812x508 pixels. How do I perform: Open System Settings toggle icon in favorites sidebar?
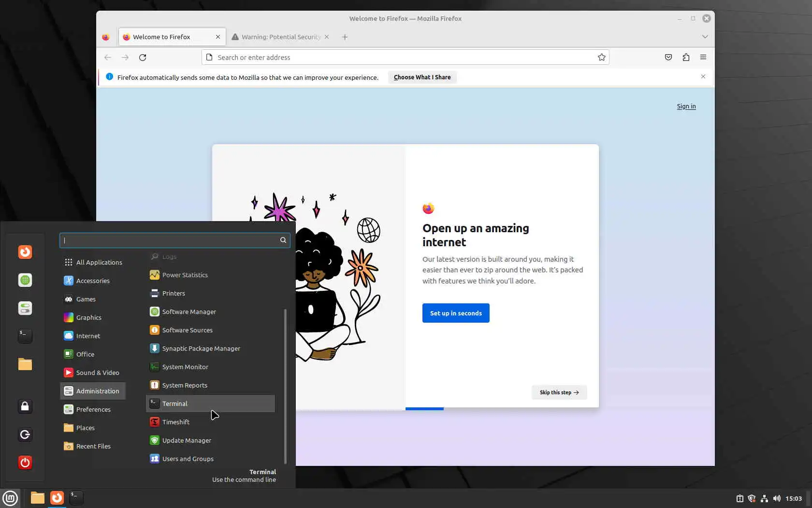(x=25, y=308)
